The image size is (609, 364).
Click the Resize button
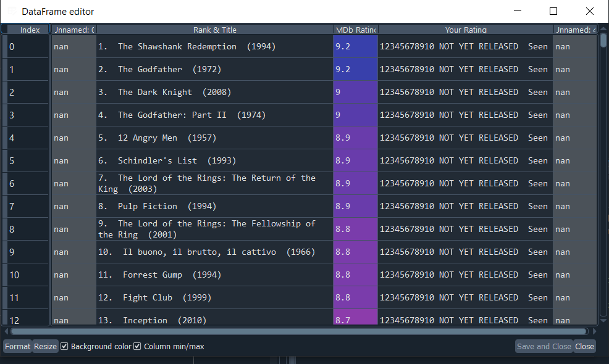tap(45, 346)
